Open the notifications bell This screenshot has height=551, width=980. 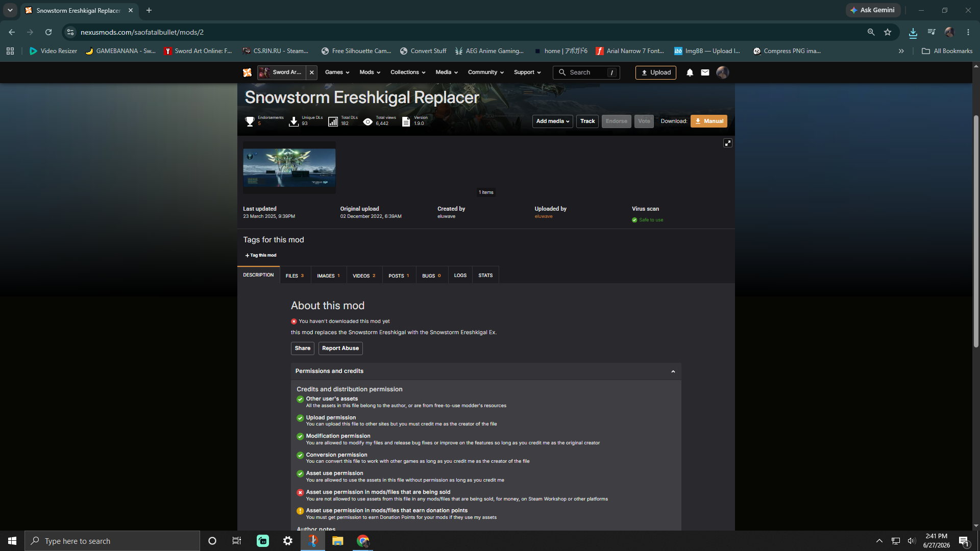point(690,72)
